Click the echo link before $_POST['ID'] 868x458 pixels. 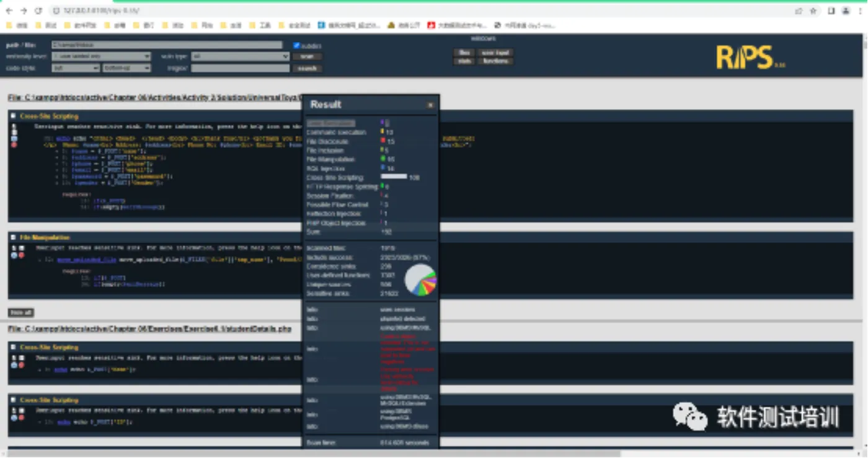[63, 422]
